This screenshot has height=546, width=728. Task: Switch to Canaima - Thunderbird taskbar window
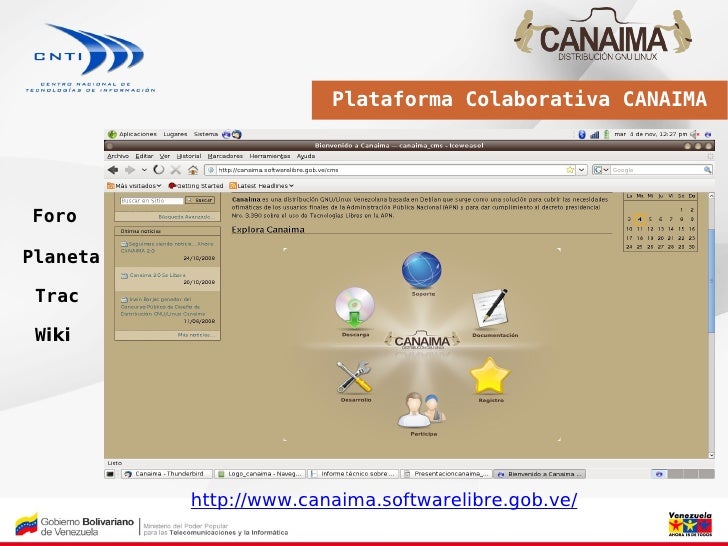pyautogui.click(x=167, y=474)
